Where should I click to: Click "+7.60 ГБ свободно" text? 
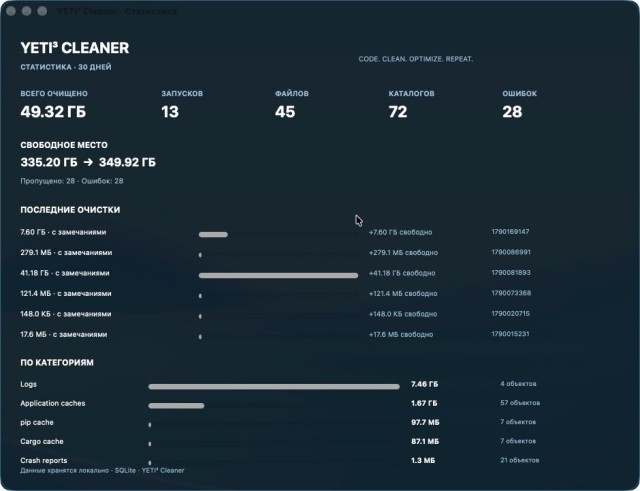tap(400, 232)
